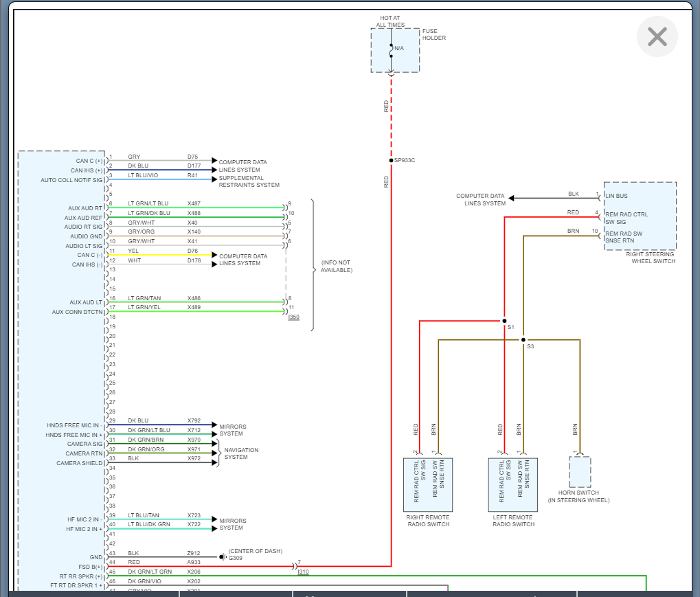Click the Right Remote Radio Switch box
Screen dimensions: 700x597
(427, 484)
